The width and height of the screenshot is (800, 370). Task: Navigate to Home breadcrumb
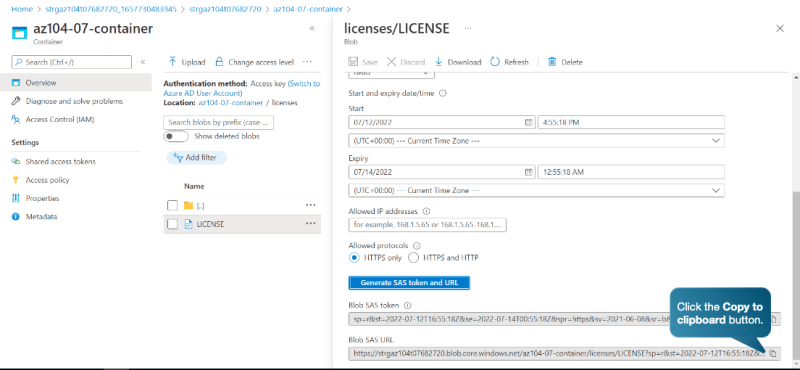pyautogui.click(x=21, y=9)
